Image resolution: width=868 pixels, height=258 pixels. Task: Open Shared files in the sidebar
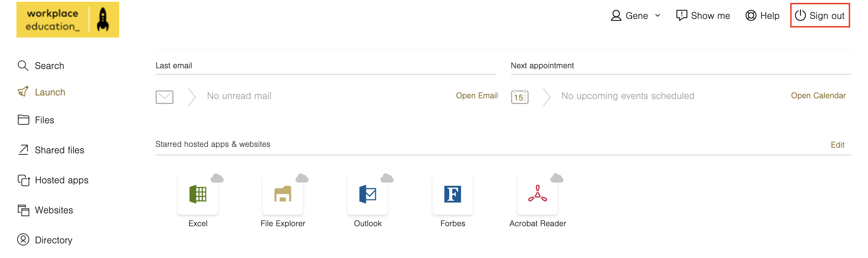[51, 150]
